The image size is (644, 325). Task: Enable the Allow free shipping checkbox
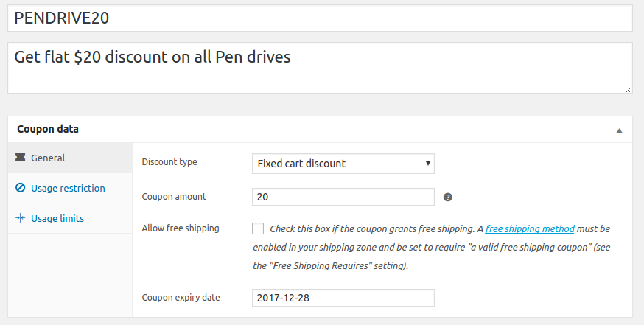coord(258,228)
